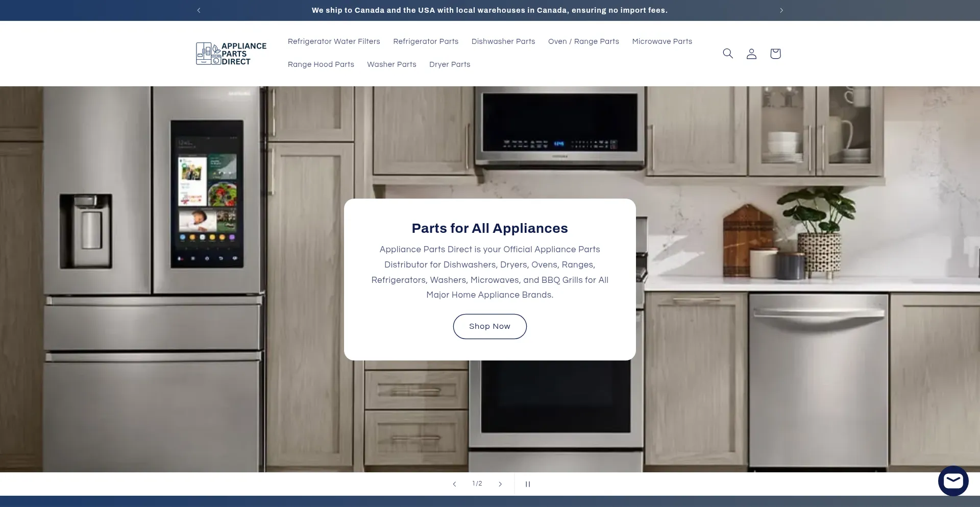The image size is (980, 507).
Task: Open the shopping cart icon
Action: click(x=775, y=54)
